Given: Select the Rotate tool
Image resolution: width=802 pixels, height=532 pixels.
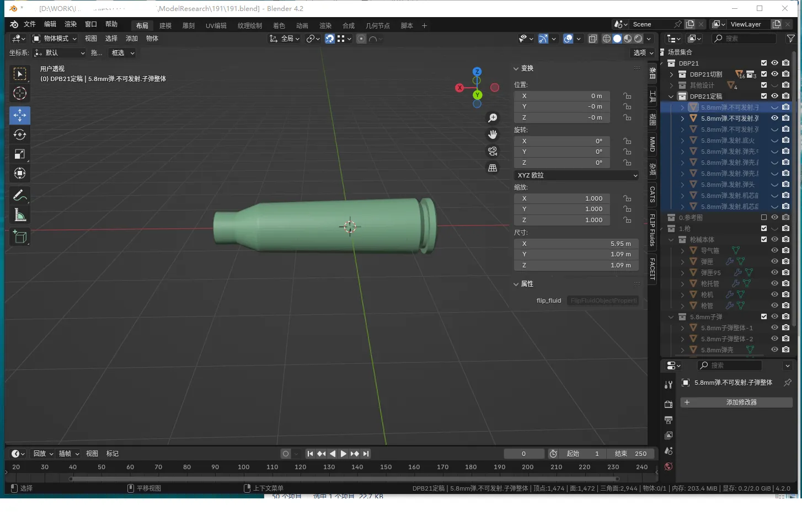Looking at the screenshot, I should pos(20,135).
